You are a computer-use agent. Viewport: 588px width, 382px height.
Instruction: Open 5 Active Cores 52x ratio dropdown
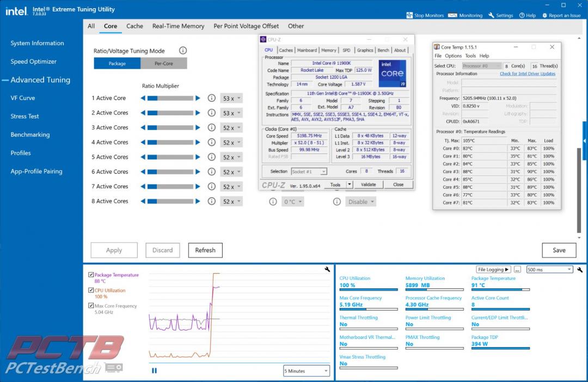pyautogui.click(x=231, y=157)
